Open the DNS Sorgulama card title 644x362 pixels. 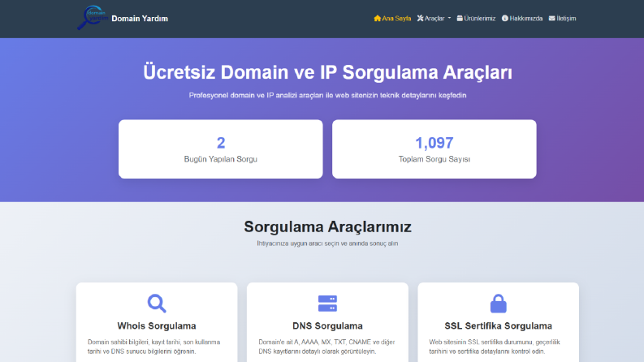327,326
